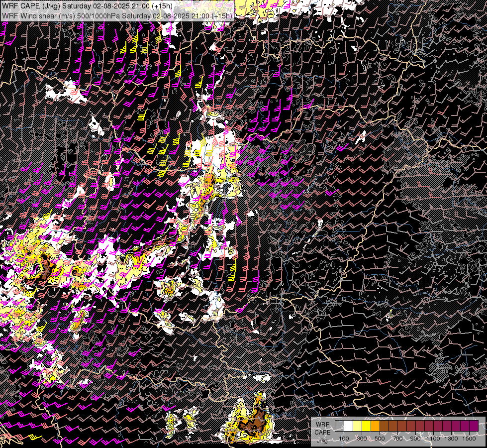Click the CAPE label in the legend
Image resolution: width=487 pixels, height=448 pixels.
click(x=322, y=433)
